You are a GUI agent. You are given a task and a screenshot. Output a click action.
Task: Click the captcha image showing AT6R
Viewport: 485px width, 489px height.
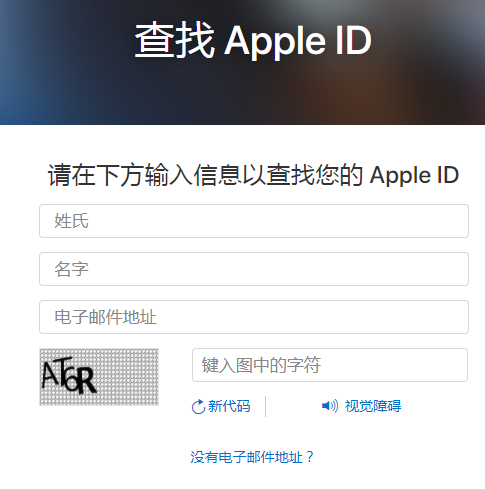click(x=99, y=377)
